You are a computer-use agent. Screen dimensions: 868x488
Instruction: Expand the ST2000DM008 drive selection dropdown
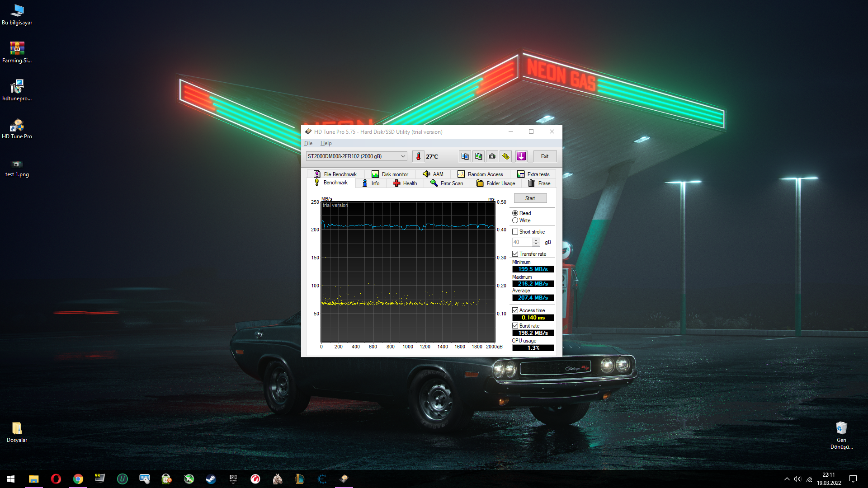click(x=403, y=156)
